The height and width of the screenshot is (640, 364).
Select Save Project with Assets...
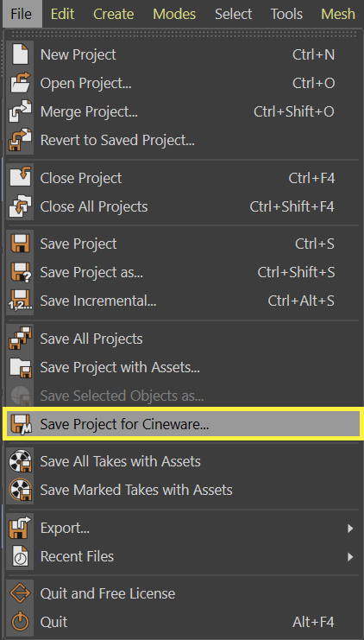pos(183,367)
